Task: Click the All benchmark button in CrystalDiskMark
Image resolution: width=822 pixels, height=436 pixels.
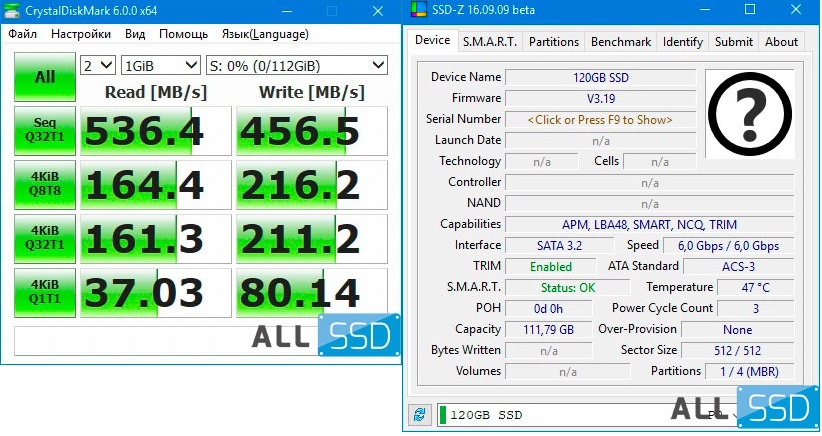Action: coord(45,77)
